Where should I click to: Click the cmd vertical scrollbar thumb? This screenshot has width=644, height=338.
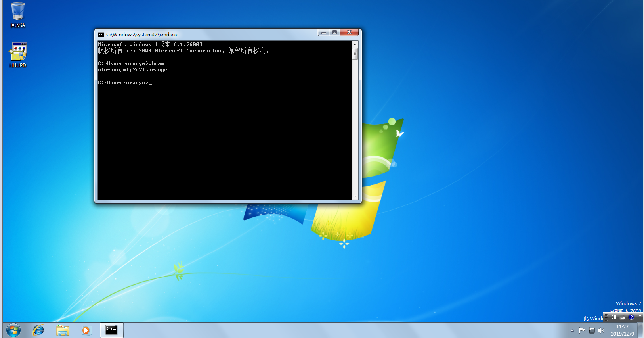coord(355,54)
